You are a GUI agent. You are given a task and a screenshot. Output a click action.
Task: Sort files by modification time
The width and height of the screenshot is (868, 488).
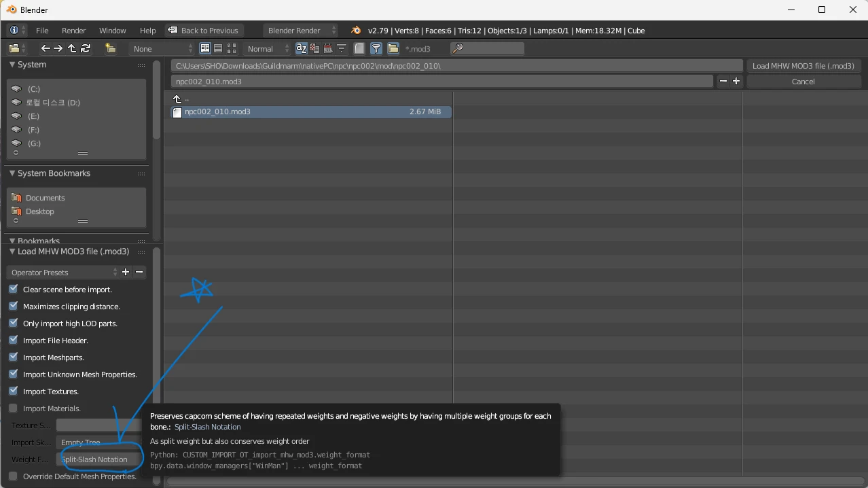pyautogui.click(x=328, y=48)
